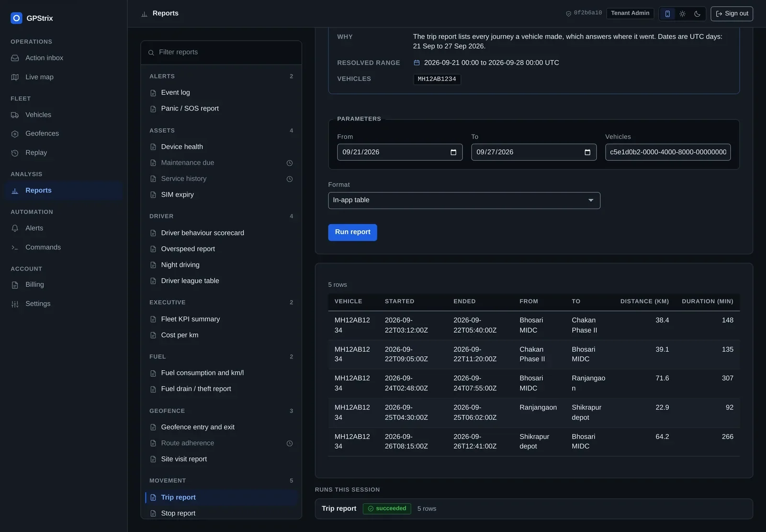Open the To date calendar picker
Viewport: 766px width, 532px height.
(x=587, y=152)
